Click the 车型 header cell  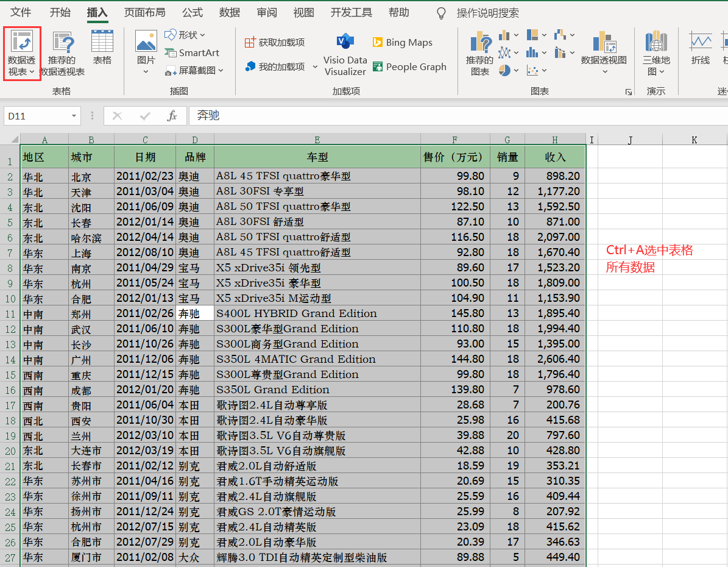(317, 157)
